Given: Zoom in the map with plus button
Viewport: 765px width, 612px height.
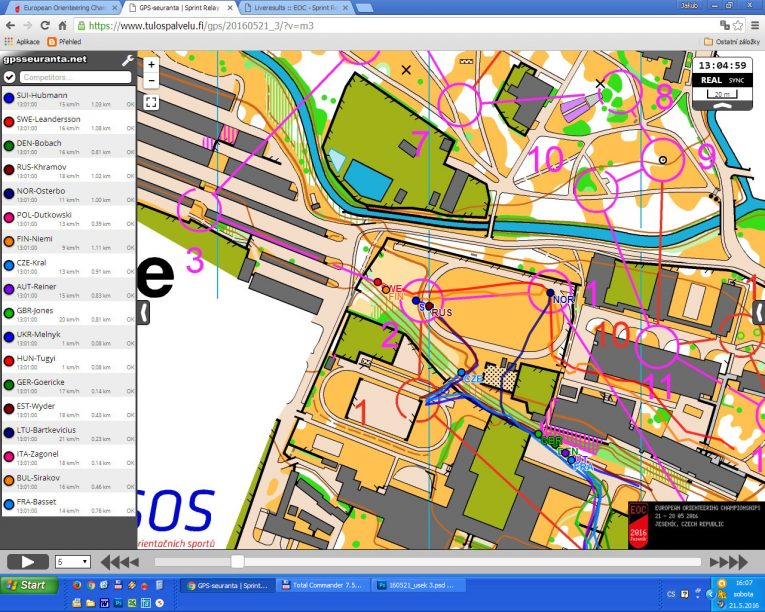Looking at the screenshot, I should pyautogui.click(x=151, y=64).
